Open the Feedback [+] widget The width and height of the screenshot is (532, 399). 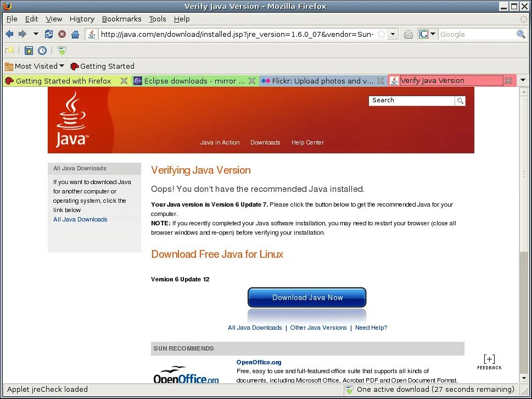pos(489,362)
